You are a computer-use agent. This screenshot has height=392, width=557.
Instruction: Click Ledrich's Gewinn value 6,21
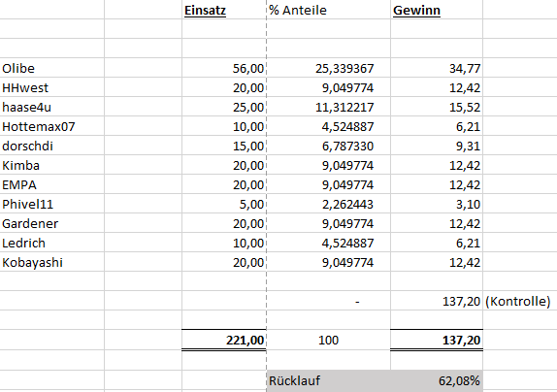coord(437,243)
